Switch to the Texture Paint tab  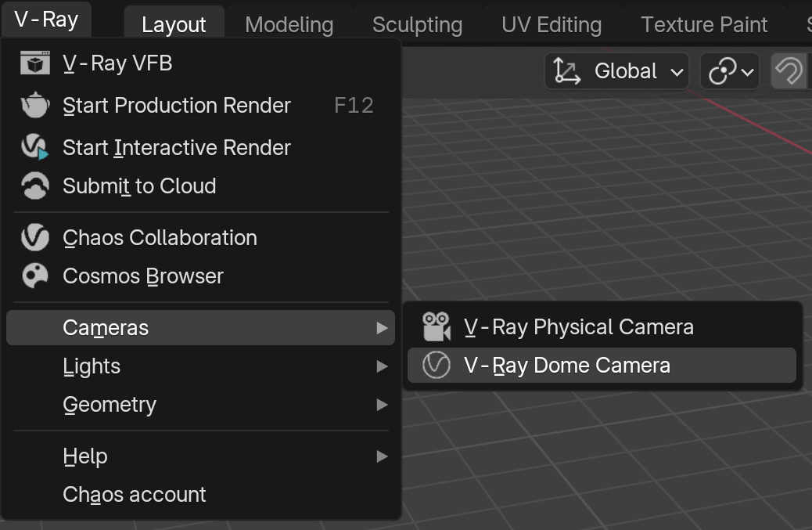(704, 24)
